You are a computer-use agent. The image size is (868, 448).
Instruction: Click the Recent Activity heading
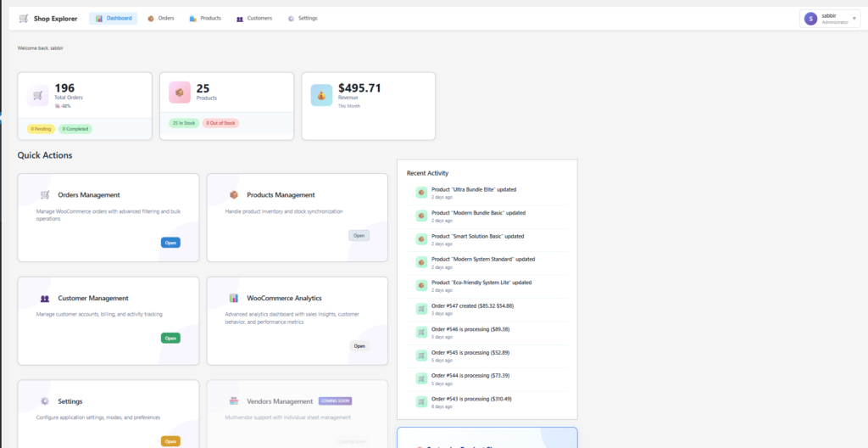coord(427,173)
